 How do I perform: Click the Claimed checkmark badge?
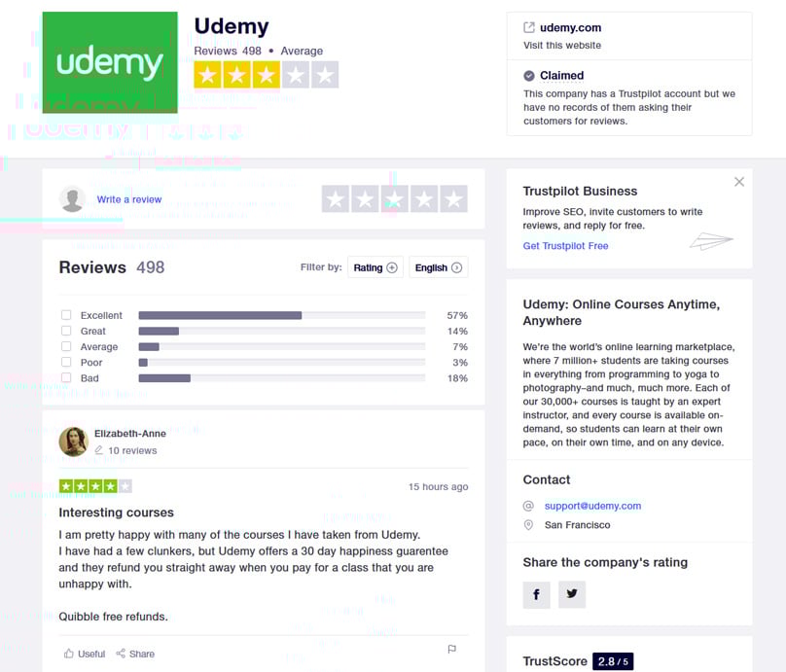529,76
